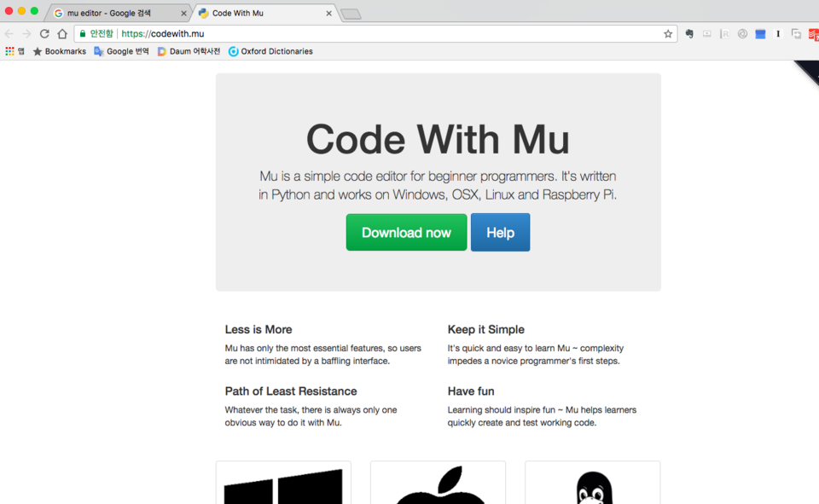819x504 pixels.
Task: Select the Code With Mu tab
Action: pyautogui.click(x=264, y=13)
